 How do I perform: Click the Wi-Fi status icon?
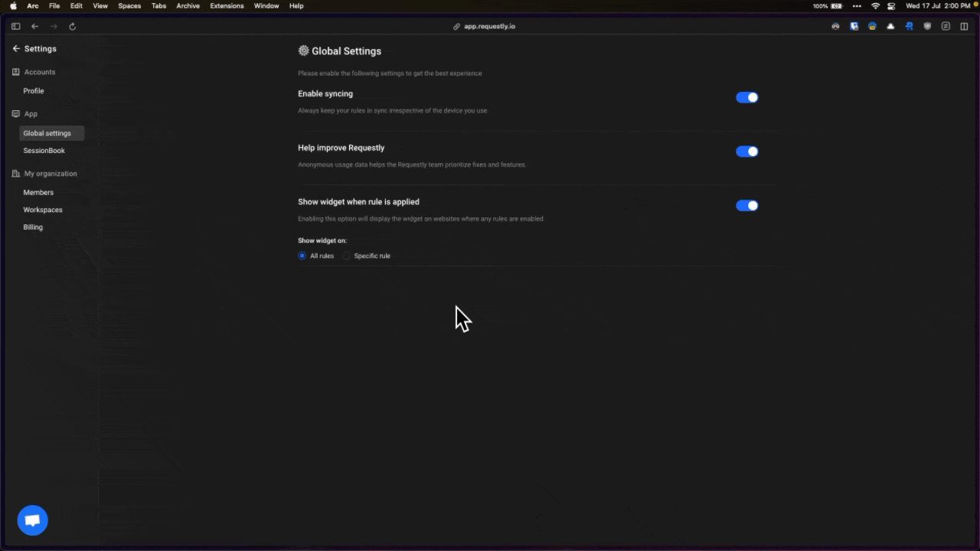click(x=875, y=5)
